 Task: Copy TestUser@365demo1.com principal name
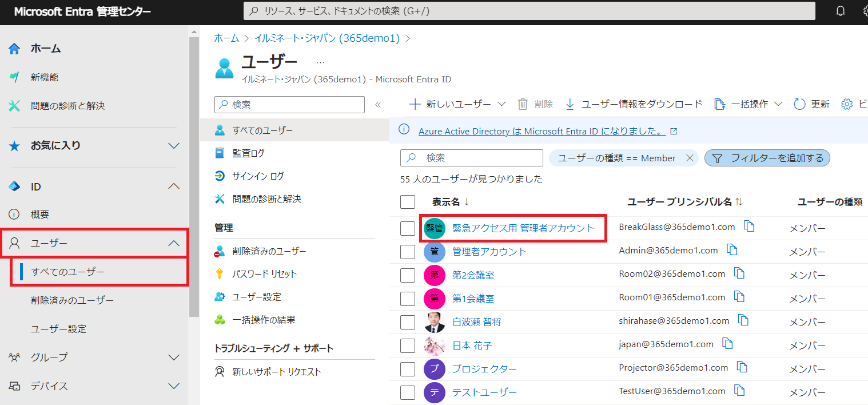pyautogui.click(x=739, y=390)
